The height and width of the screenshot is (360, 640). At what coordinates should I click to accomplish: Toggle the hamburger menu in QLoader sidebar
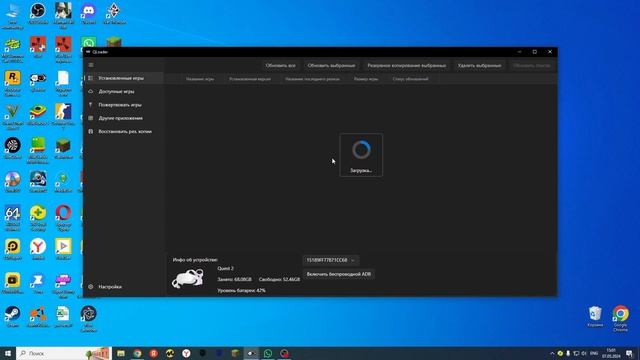pyautogui.click(x=91, y=65)
